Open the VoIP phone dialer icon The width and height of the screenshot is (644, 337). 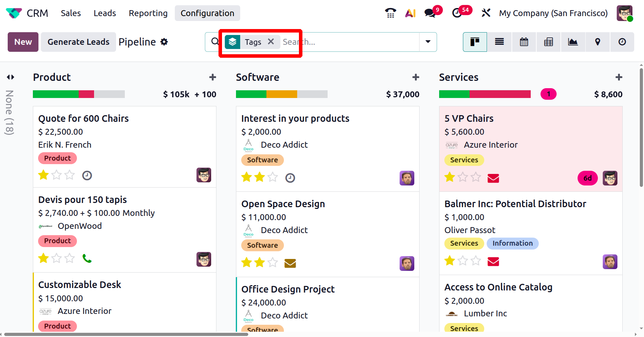coord(390,13)
